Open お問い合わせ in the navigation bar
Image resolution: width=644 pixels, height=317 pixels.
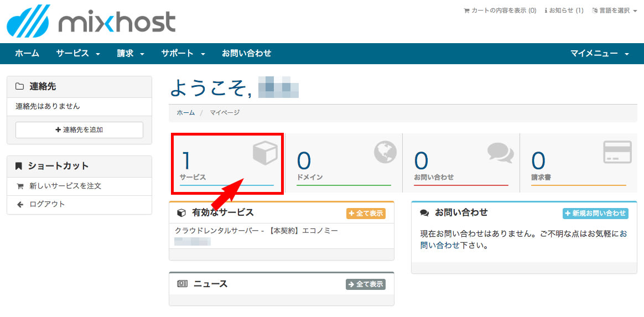click(x=246, y=53)
